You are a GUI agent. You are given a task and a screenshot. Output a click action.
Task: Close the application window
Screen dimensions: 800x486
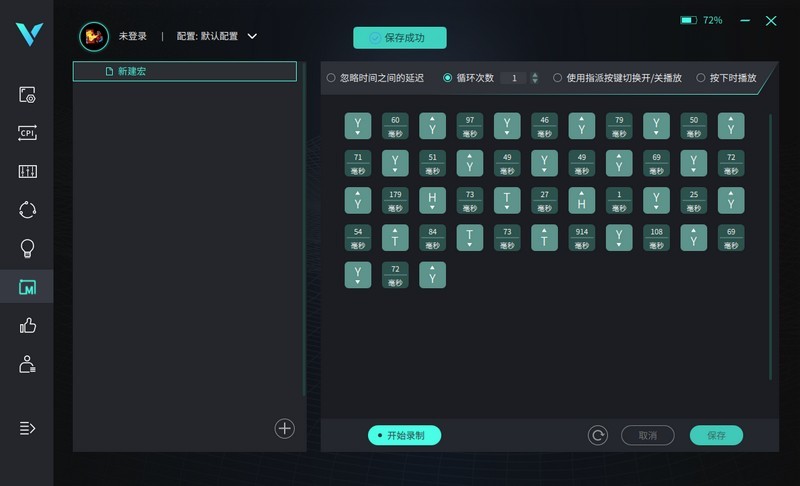pyautogui.click(x=771, y=20)
